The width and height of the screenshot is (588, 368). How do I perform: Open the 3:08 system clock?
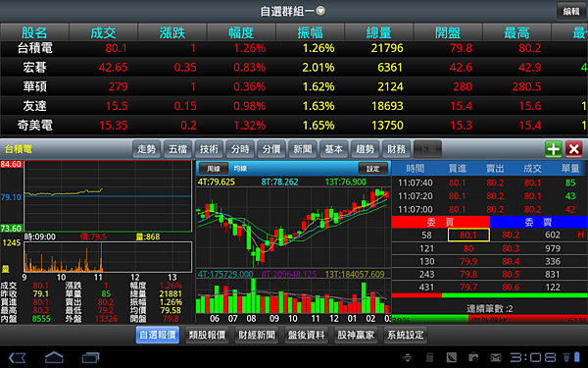click(533, 357)
